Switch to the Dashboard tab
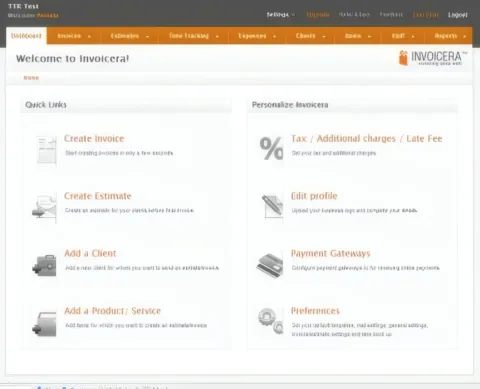The width and height of the screenshot is (480, 389). pos(26,36)
